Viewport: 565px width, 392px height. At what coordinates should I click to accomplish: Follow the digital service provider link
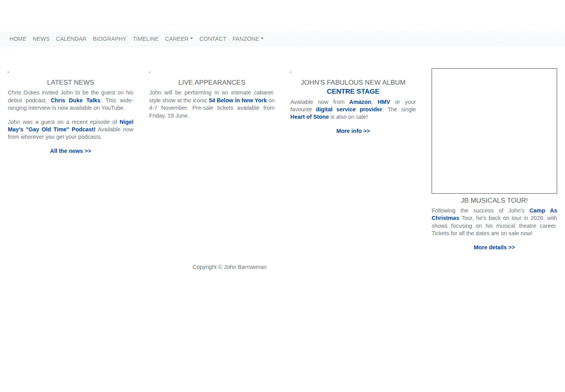pos(349,109)
